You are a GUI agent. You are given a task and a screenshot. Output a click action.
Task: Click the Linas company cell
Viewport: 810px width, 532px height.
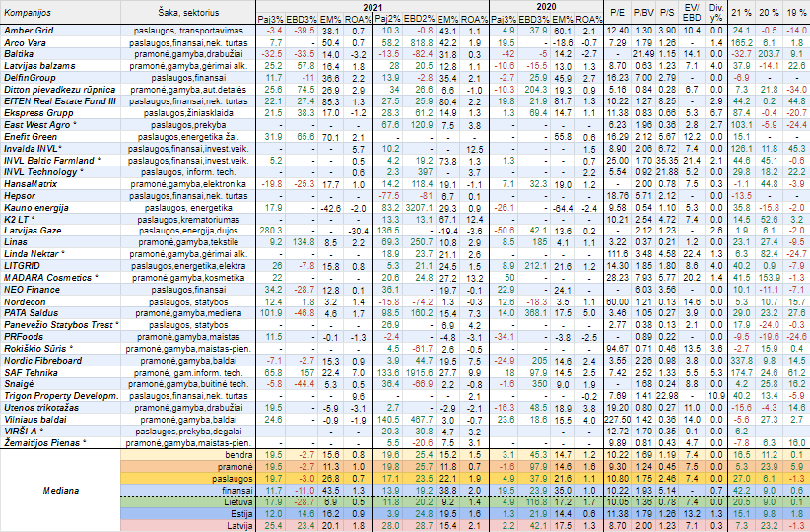[60, 242]
